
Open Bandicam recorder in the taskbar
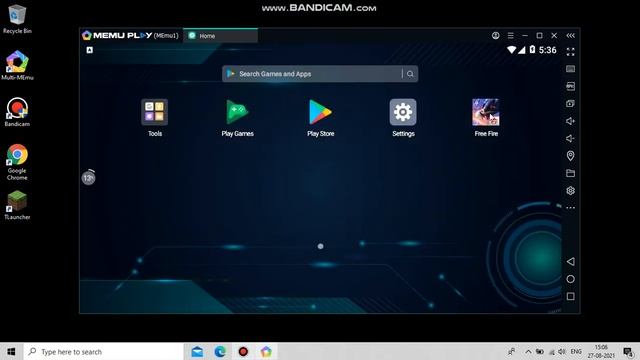coord(243,351)
